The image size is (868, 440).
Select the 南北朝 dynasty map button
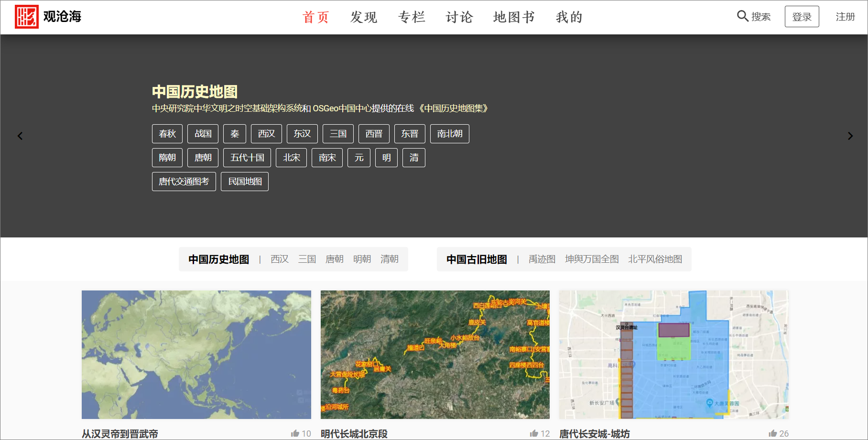pyautogui.click(x=449, y=134)
